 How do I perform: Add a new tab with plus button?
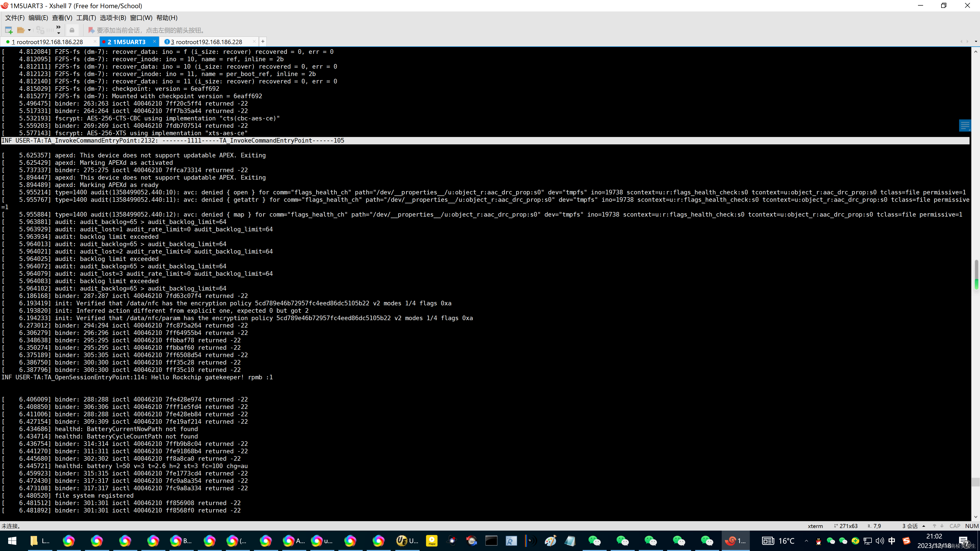pyautogui.click(x=263, y=41)
